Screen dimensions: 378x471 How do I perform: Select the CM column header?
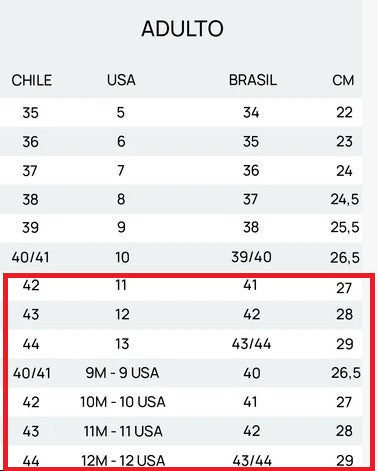pos(343,80)
